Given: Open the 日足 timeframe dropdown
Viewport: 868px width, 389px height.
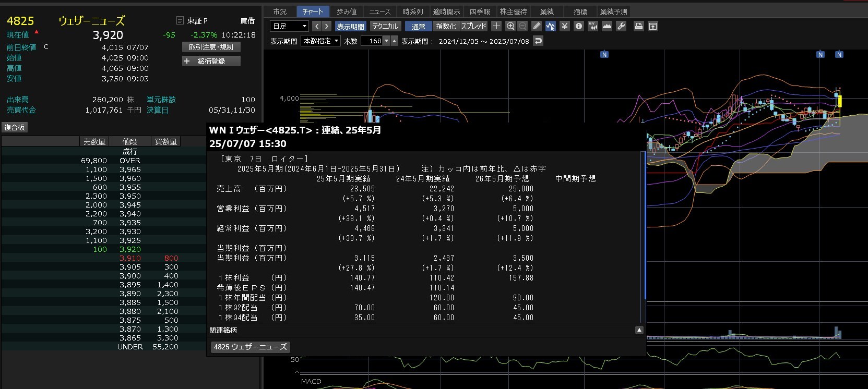Looking at the screenshot, I should point(290,26).
